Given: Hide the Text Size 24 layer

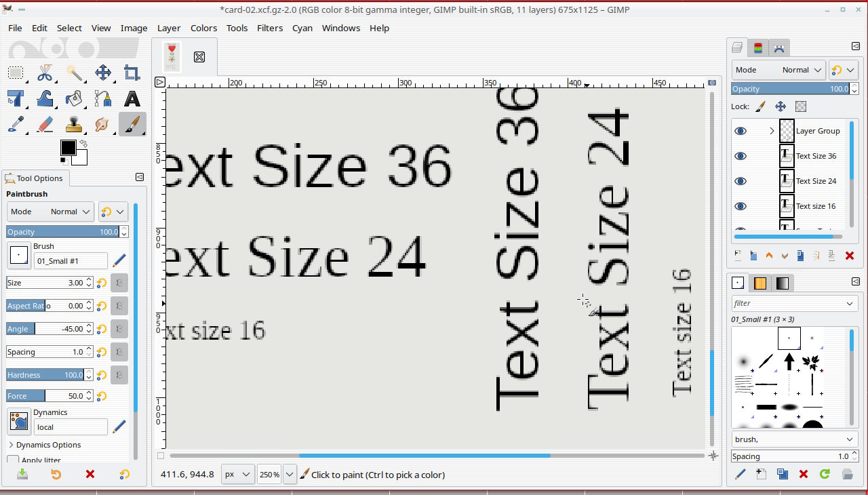Looking at the screenshot, I should pos(741,181).
